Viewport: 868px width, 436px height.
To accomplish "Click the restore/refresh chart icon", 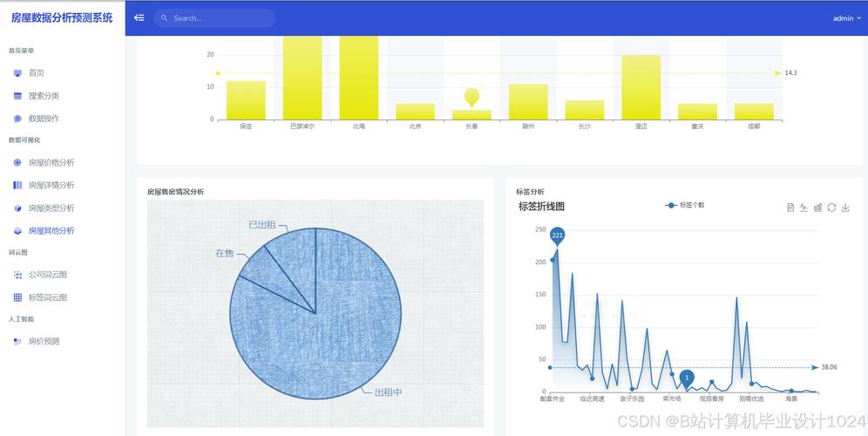I will (x=831, y=208).
